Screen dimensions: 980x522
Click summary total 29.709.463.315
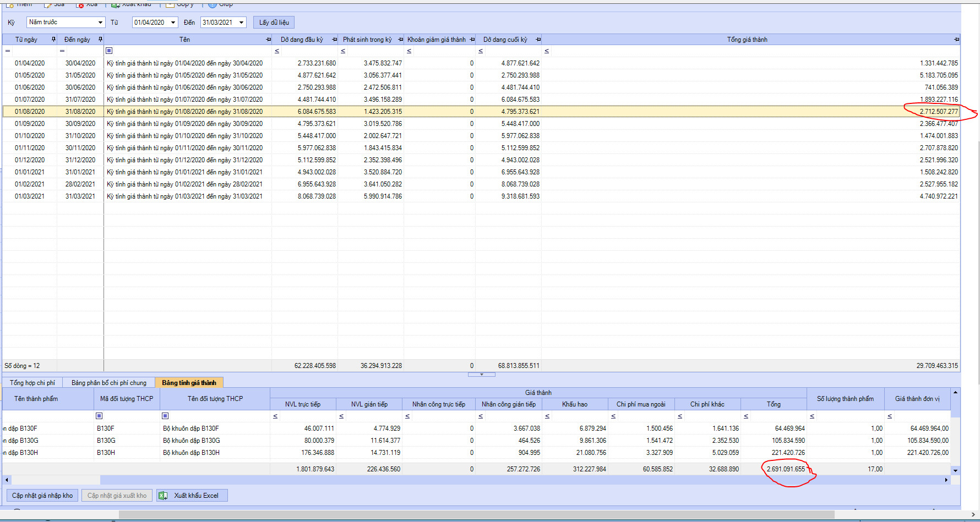pos(937,366)
